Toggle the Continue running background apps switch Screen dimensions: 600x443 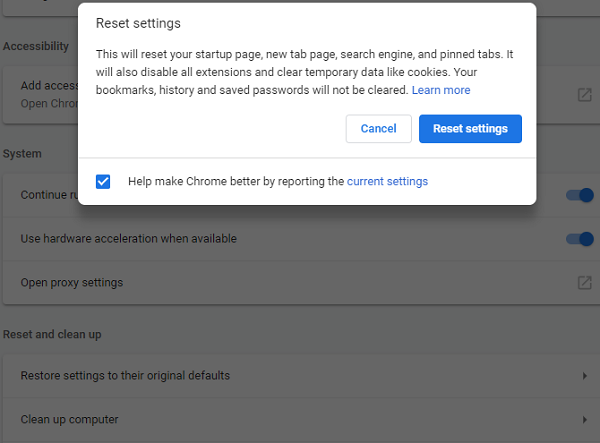(x=579, y=195)
